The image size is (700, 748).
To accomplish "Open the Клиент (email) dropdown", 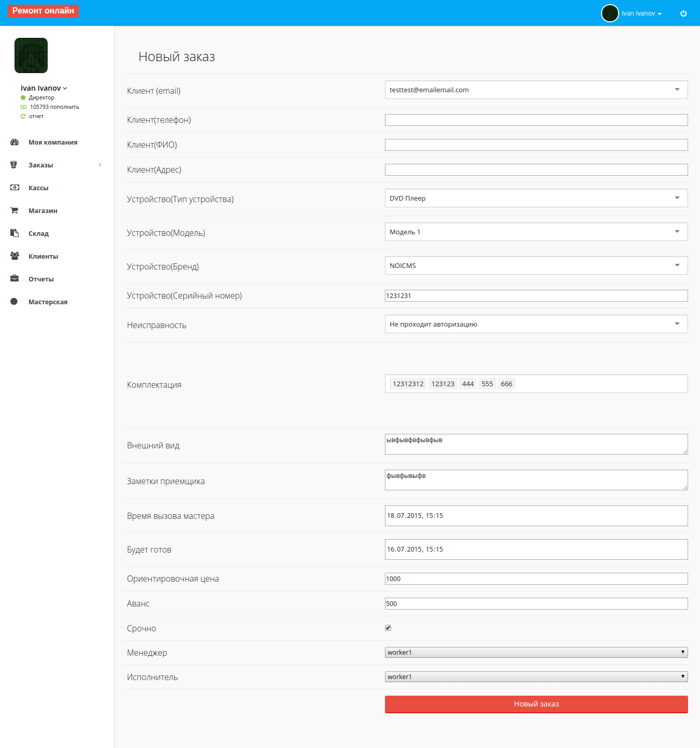I will point(536,90).
